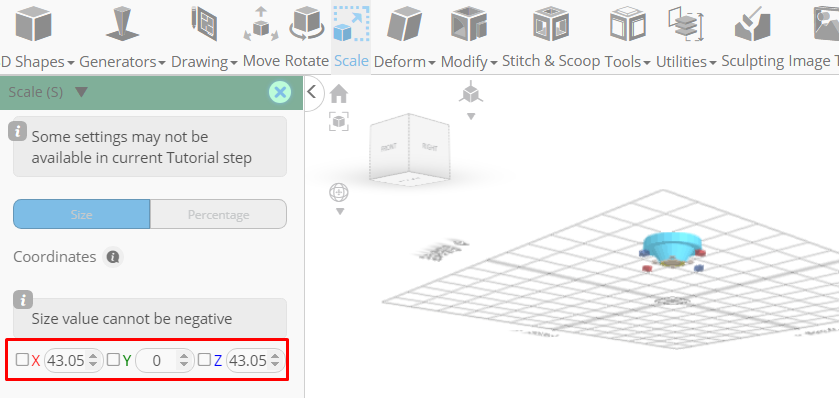Click the 'Scale (S)' panel title
This screenshot has height=398, width=839.
pos(36,93)
